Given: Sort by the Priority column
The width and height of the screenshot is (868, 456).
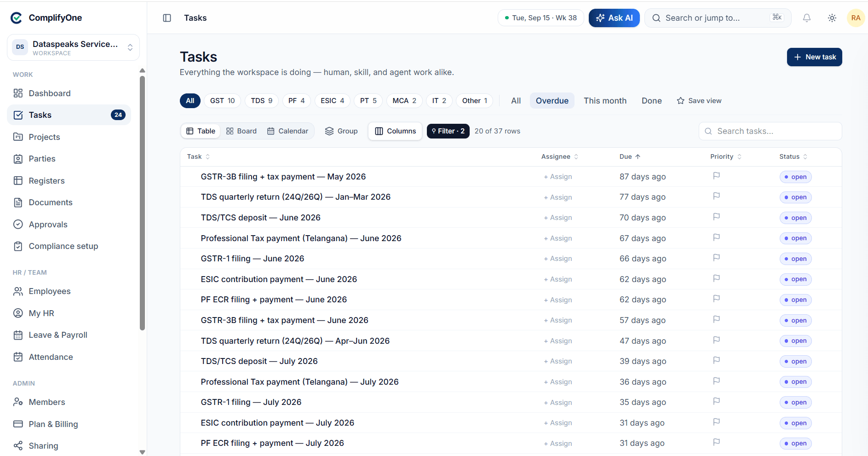Looking at the screenshot, I should point(725,157).
